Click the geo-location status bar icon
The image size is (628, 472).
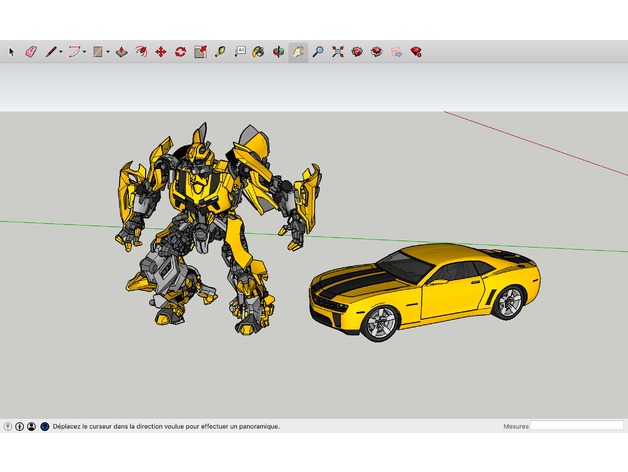[8, 426]
